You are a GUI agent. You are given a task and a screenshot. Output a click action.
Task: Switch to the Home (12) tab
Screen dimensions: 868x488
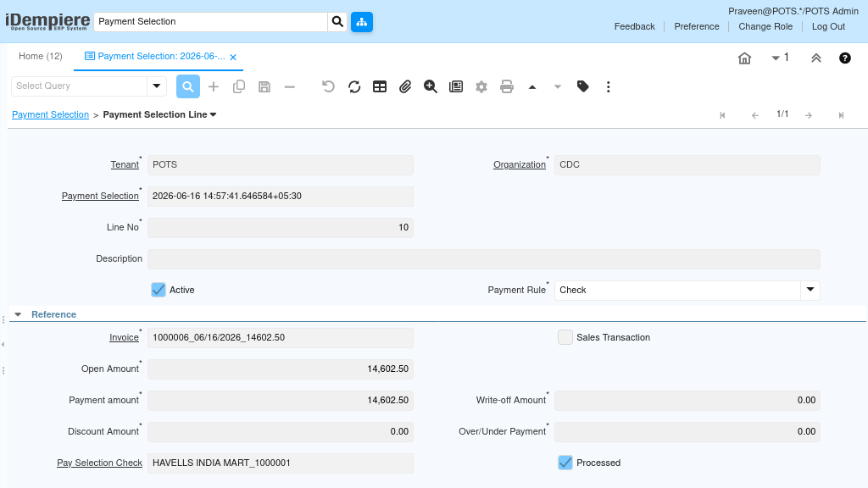pos(41,57)
